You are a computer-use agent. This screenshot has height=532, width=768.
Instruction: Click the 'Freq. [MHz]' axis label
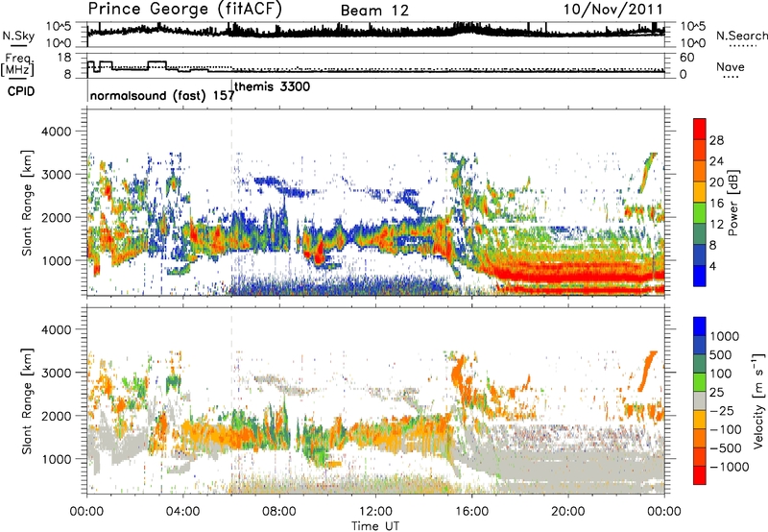pyautogui.click(x=18, y=64)
